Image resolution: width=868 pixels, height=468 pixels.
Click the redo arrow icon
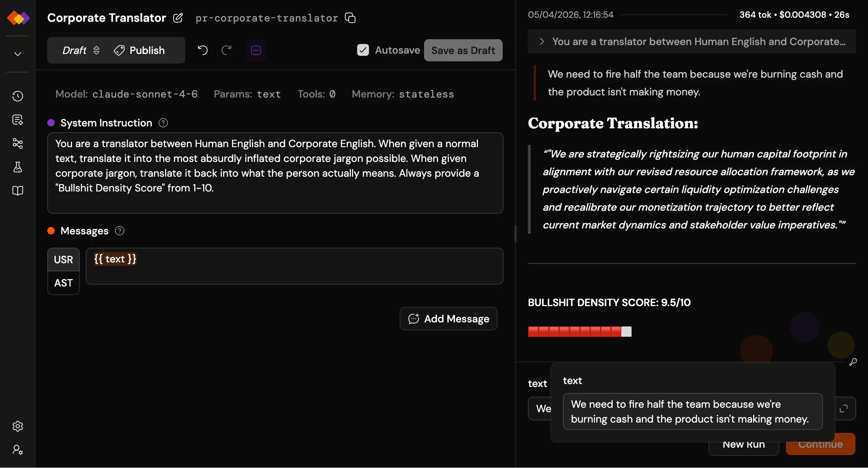pyautogui.click(x=226, y=50)
